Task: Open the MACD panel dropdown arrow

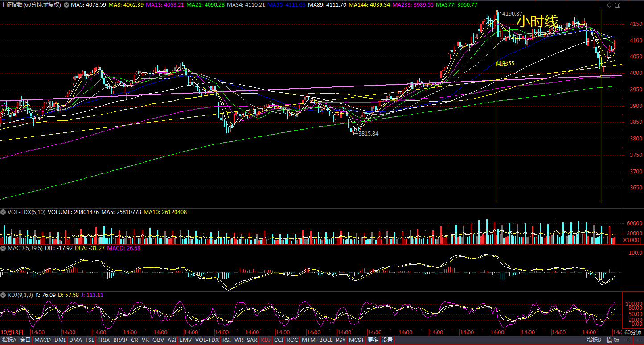Action: [3, 248]
